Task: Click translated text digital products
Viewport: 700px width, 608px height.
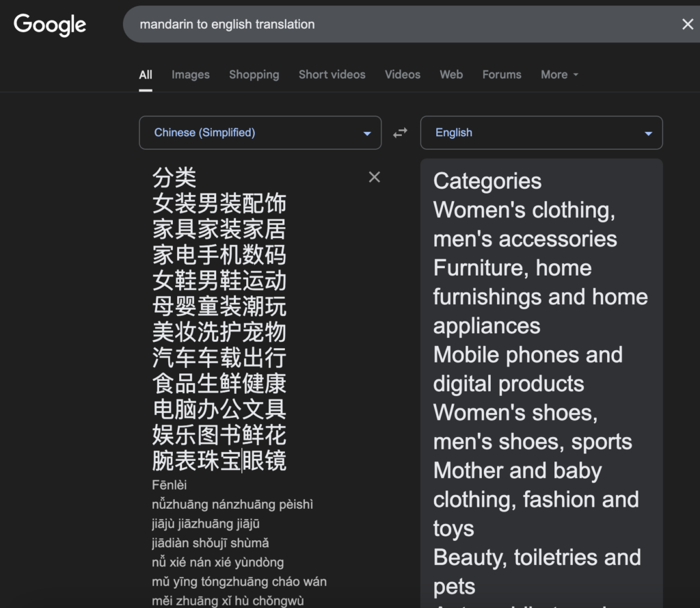Action: pos(509,384)
